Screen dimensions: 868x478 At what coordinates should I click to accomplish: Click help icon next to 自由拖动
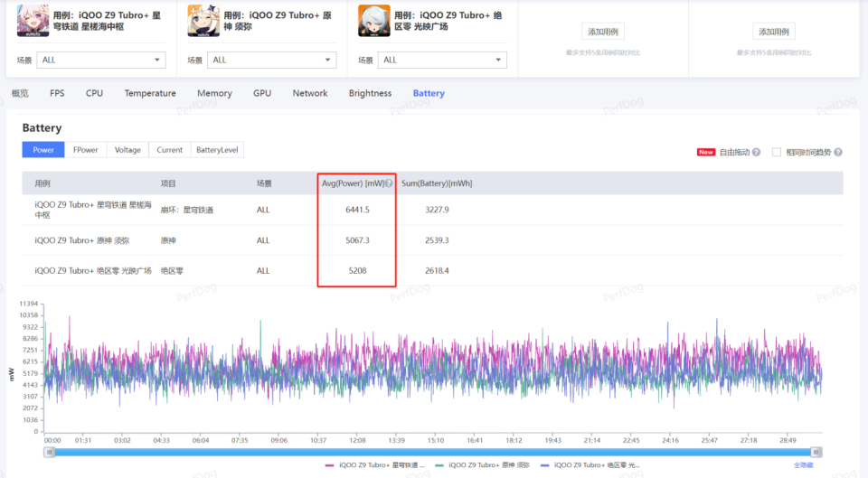(x=756, y=152)
